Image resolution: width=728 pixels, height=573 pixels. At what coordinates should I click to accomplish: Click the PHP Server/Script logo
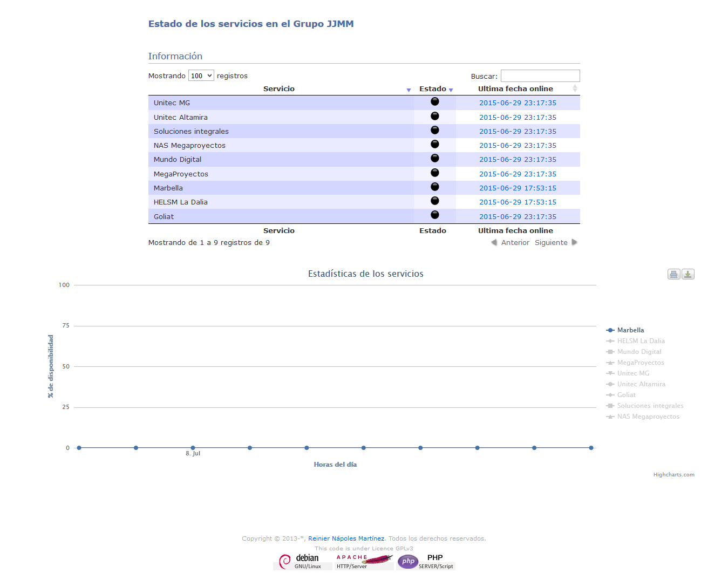426,561
